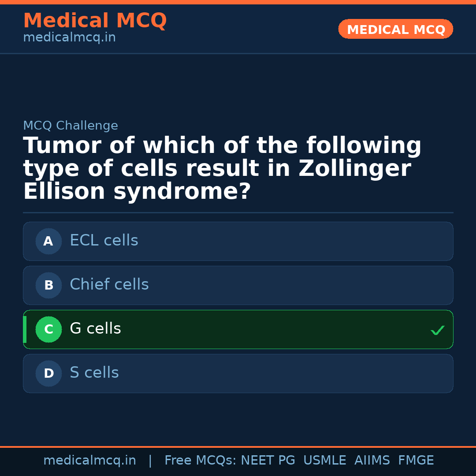The image size is (476, 476).
Task: Click the B letter circle icon
Action: coord(48,285)
